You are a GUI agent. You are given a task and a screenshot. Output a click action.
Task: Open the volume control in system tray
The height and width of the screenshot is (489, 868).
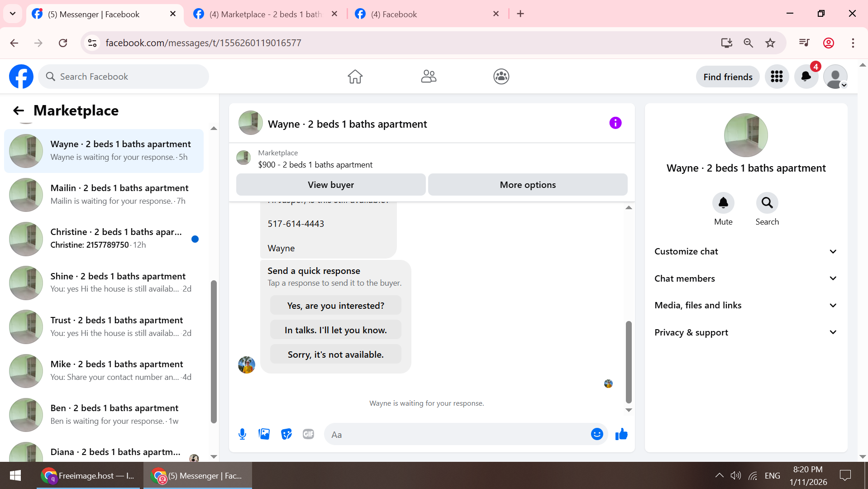coord(736,475)
